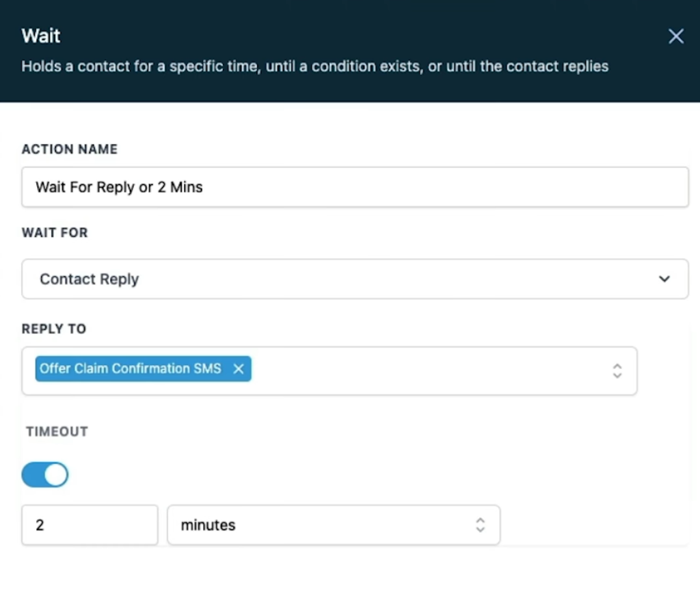
Task: Close the Wait action panel
Action: tap(676, 36)
